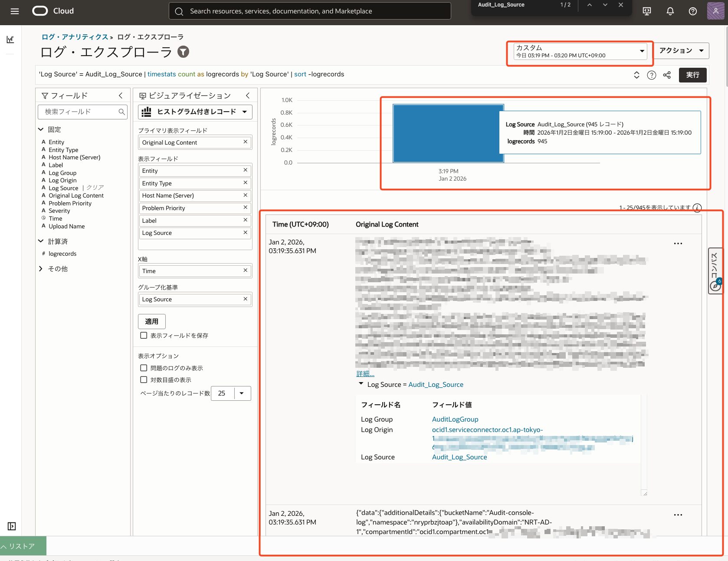Open actions menu for first log record
Image resolution: width=728 pixels, height=561 pixels.
pyautogui.click(x=678, y=244)
